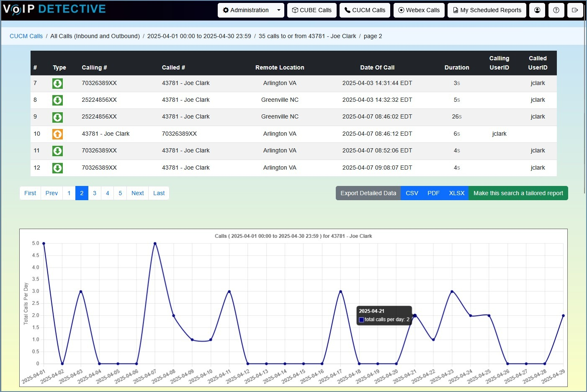Click the logout icon button
Image resolution: width=587 pixels, height=392 pixels.
pyautogui.click(x=575, y=10)
